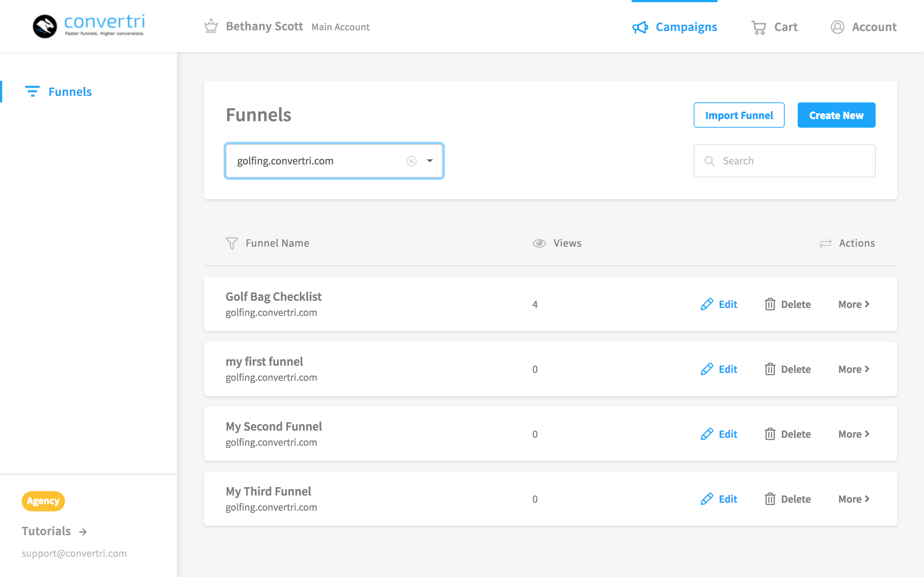Click the trash icon for my first funnel
This screenshot has height=577, width=924.
[770, 369]
